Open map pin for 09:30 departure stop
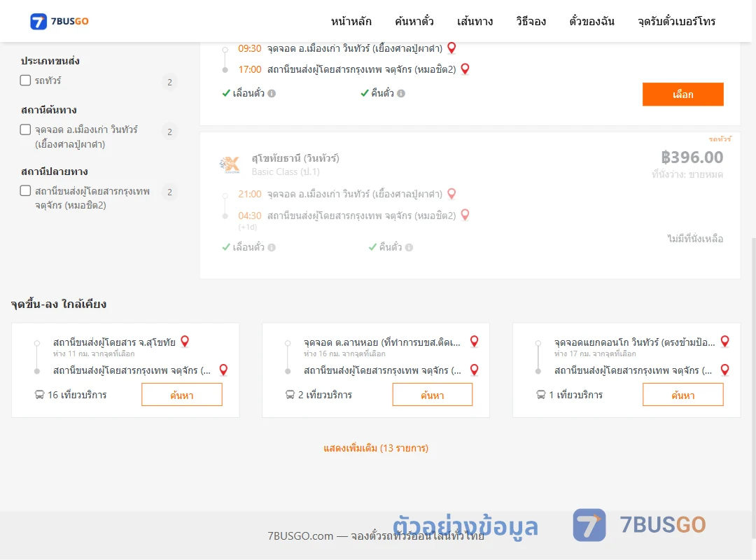Screen dimensions: 756x560 (451, 48)
